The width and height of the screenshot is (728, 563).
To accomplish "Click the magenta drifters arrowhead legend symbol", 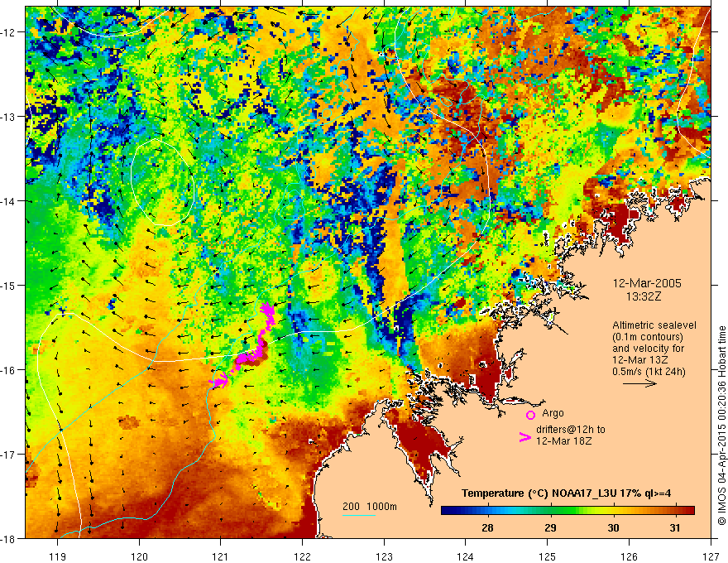I will 524,437.
